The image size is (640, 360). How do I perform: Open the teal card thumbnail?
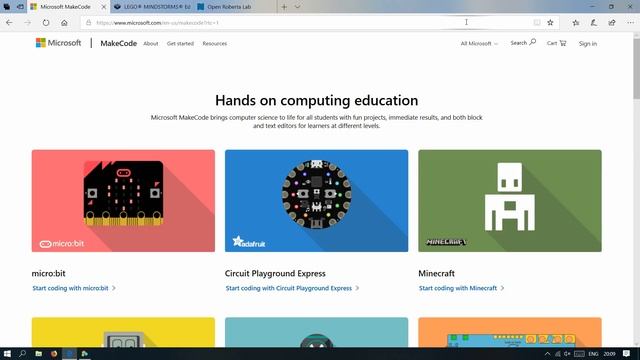(x=316, y=332)
